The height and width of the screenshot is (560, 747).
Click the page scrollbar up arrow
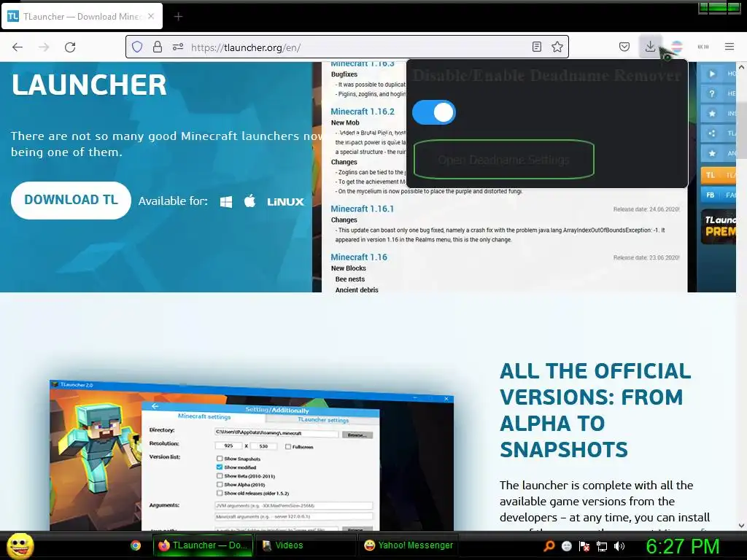click(x=741, y=67)
